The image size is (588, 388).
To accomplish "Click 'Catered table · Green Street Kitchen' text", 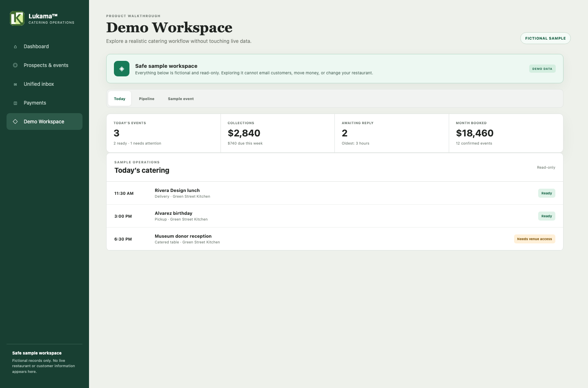I will coord(187,242).
